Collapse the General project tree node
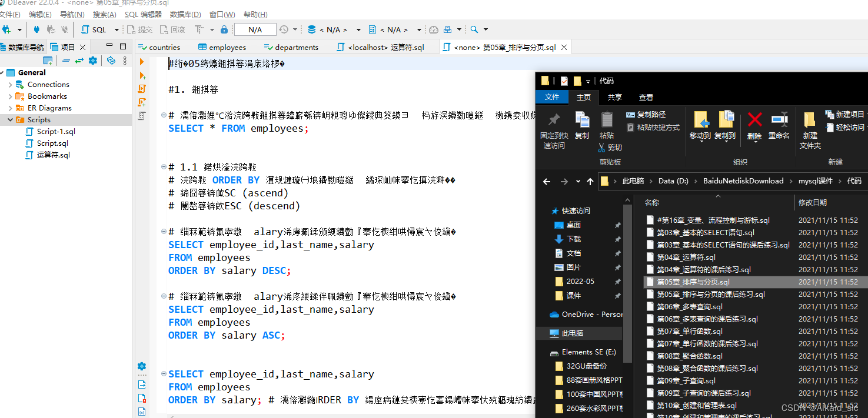The width and height of the screenshot is (868, 418). [x=3, y=73]
